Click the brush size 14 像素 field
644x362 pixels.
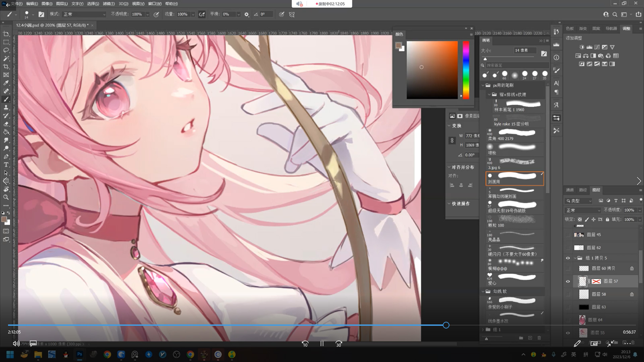point(525,51)
